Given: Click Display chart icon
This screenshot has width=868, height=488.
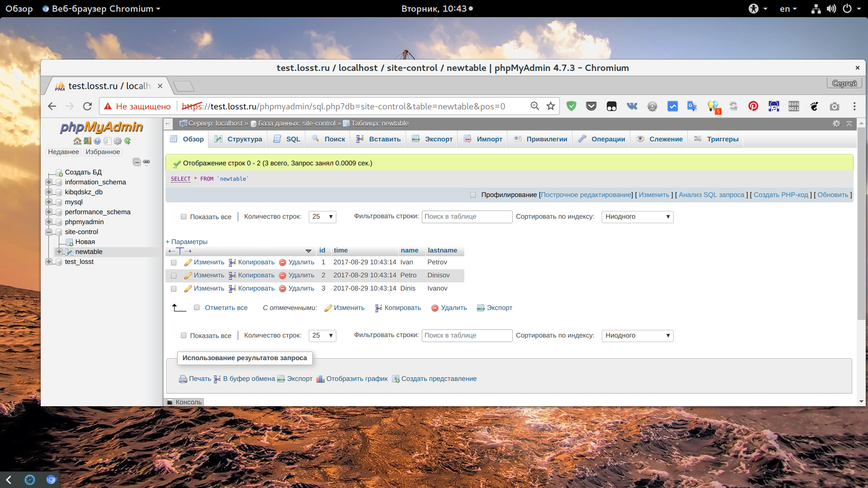Looking at the screenshot, I should tap(321, 379).
